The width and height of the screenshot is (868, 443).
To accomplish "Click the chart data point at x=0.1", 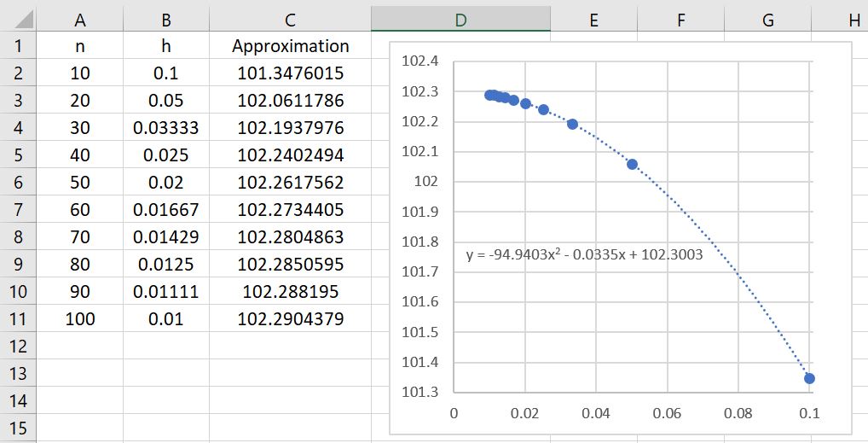I will click(809, 378).
